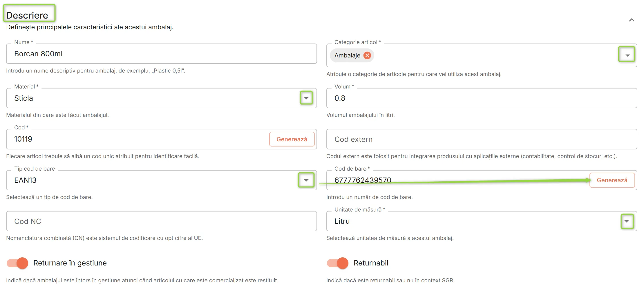Viewport: 644px width, 291px height.
Task: Select the Sticla material value
Action: [x=23, y=98]
